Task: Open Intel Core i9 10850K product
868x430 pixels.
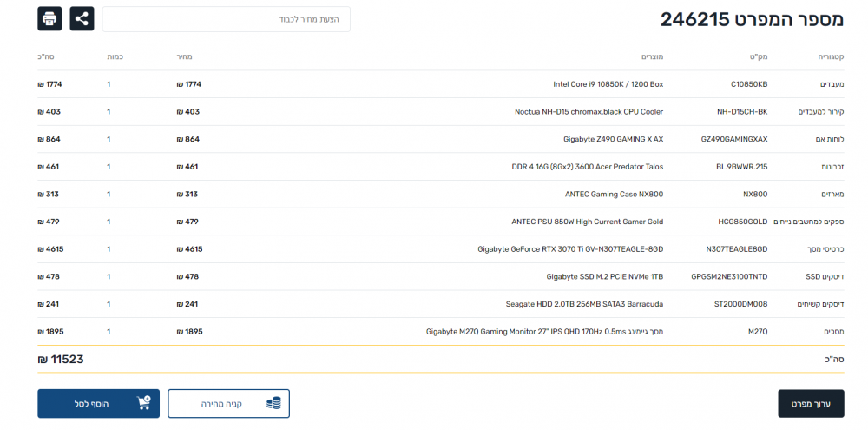Action: pos(608,84)
